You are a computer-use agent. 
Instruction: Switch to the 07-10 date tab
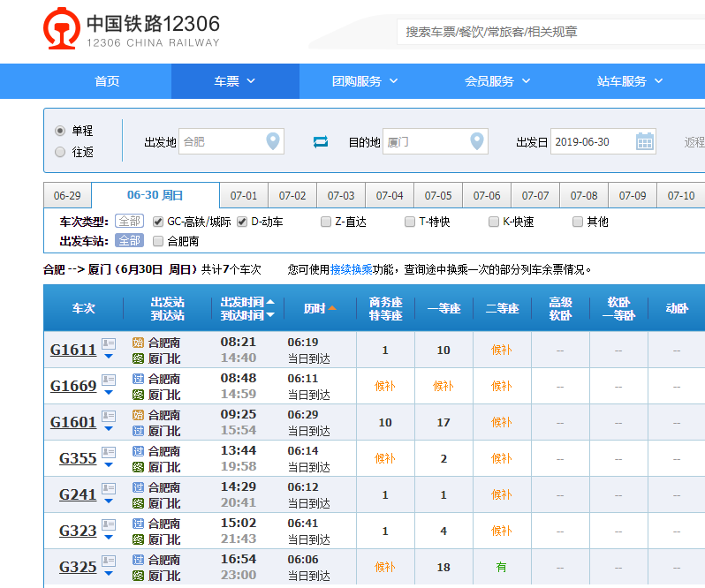click(x=681, y=195)
